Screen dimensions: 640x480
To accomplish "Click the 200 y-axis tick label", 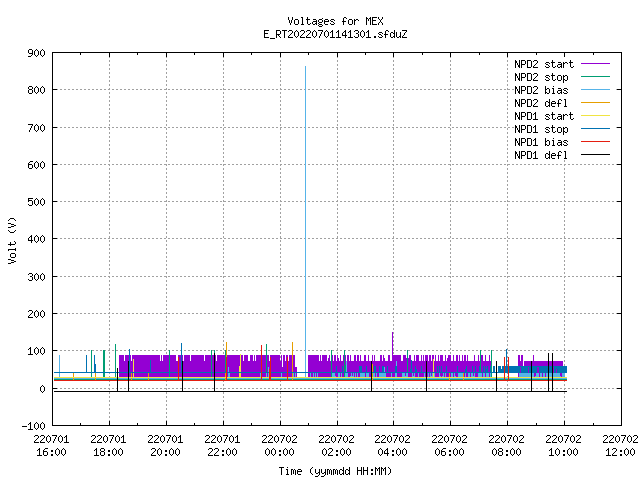I will [36, 314].
